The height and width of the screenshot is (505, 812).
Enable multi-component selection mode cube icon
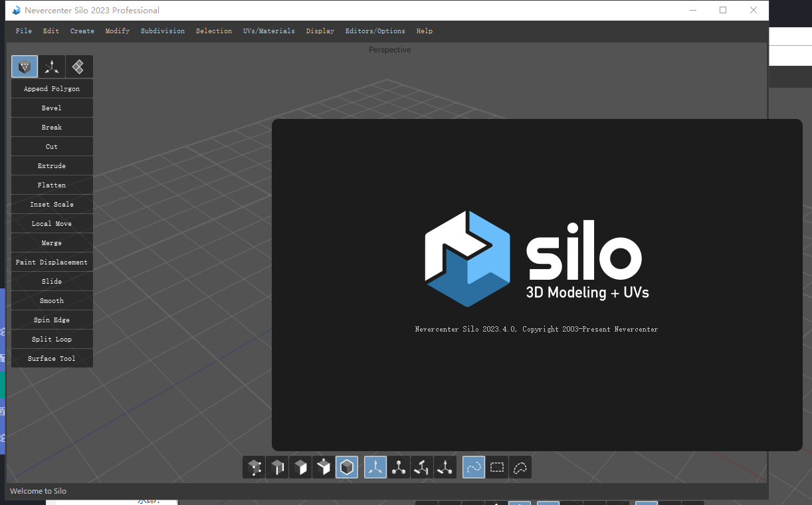tap(324, 467)
